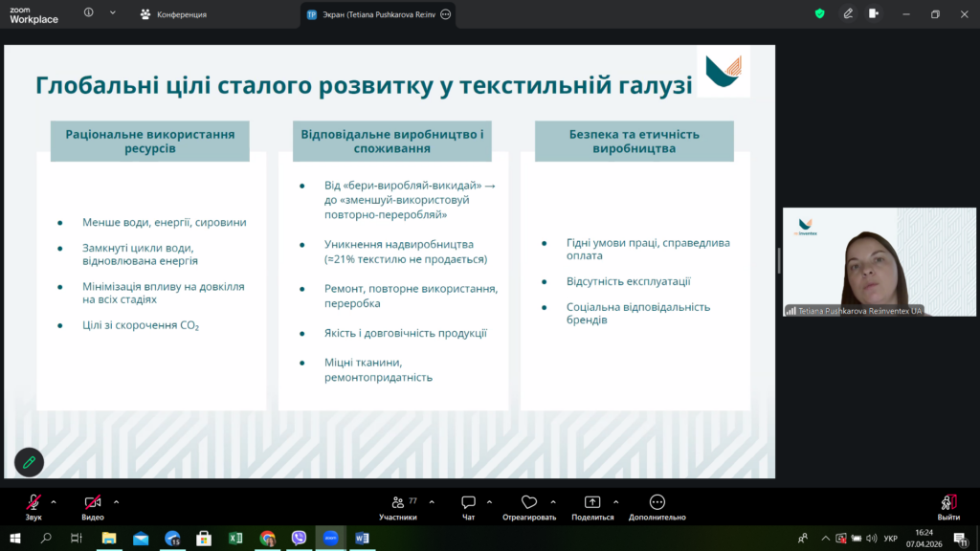Image resolution: width=980 pixels, height=551 pixels.
Task: Expand video options arrow beside Видео
Action: (x=116, y=501)
